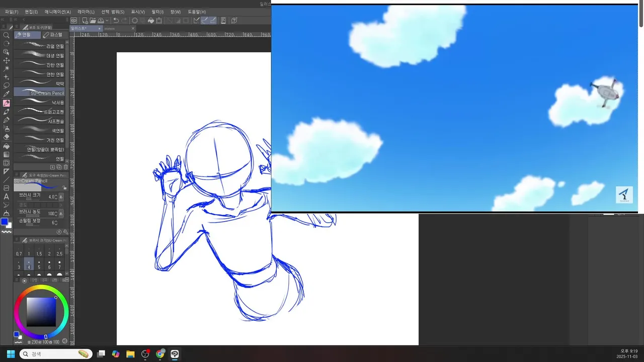Select the Operation object tool
Image resolution: width=644 pixels, height=362 pixels.
click(7, 51)
